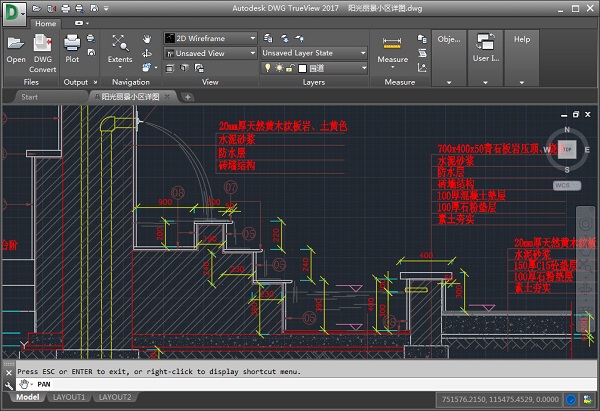The height and width of the screenshot is (411, 600).
Task: Click the Plot printer icon
Action: point(72,43)
